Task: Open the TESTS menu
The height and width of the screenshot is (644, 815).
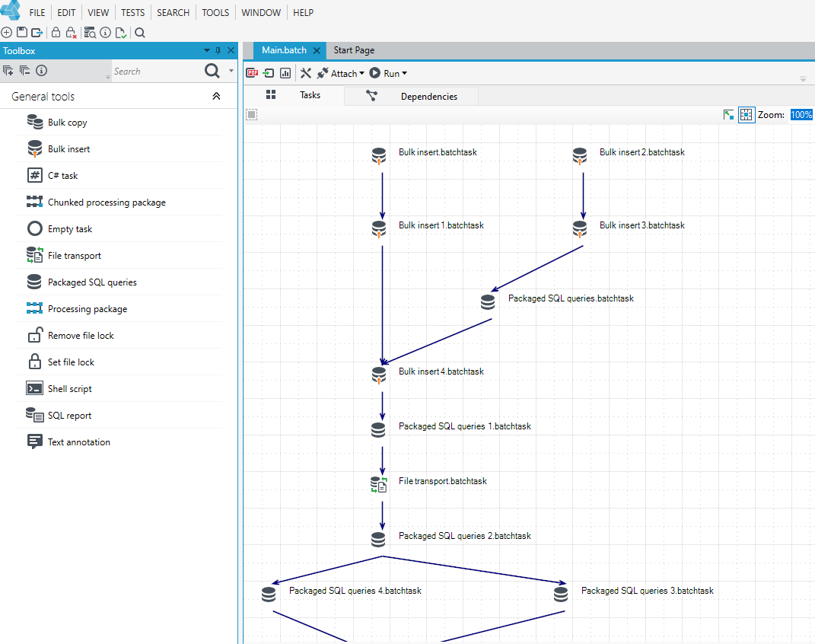Action: pyautogui.click(x=132, y=12)
